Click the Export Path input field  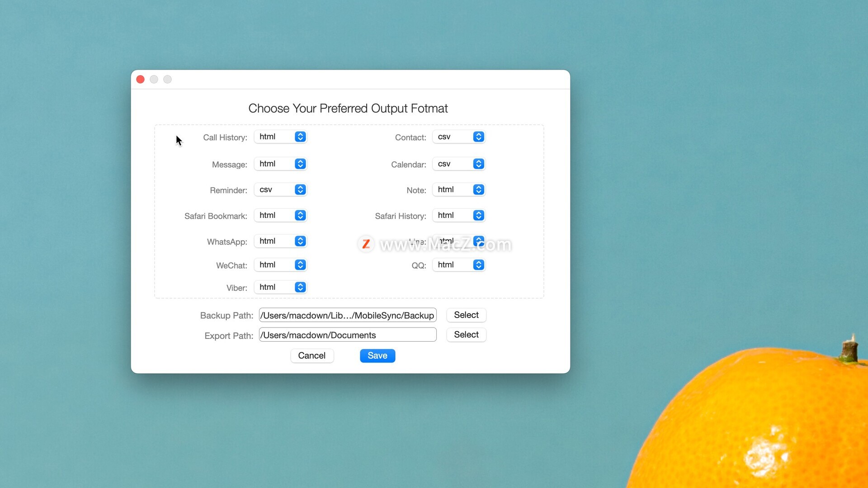[x=348, y=335]
